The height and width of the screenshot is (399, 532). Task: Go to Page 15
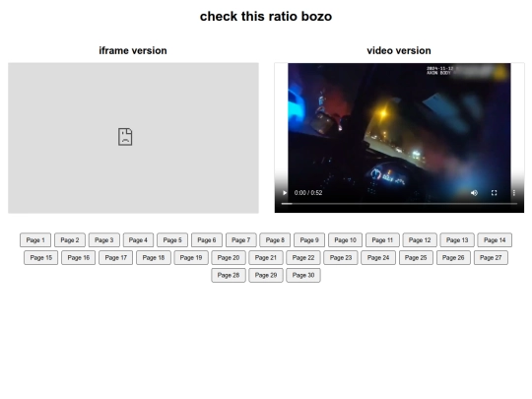[x=41, y=258]
